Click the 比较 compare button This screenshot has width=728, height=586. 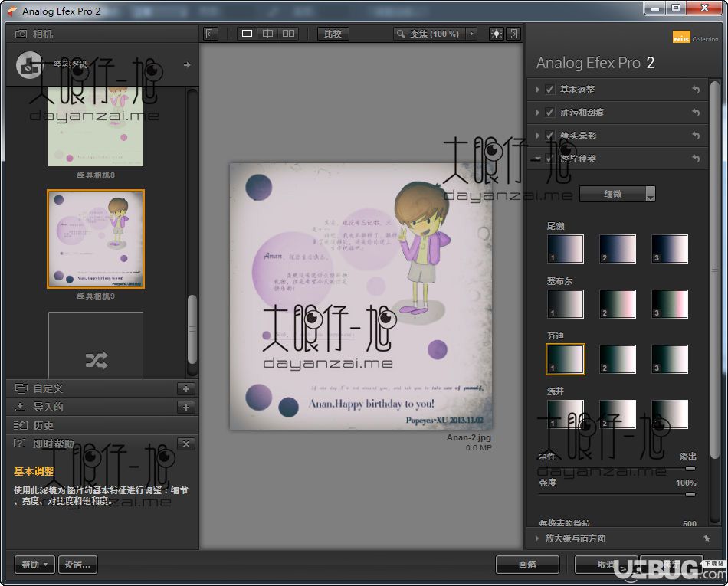(333, 34)
